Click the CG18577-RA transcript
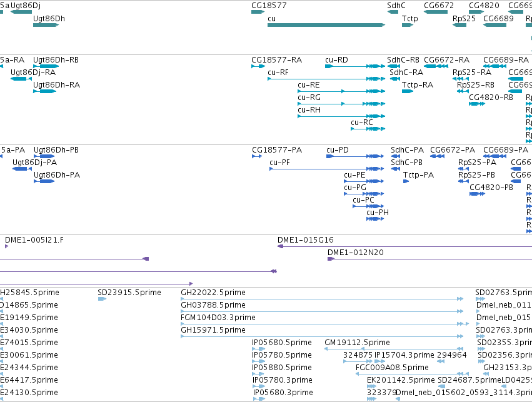This screenshot has width=532, height=402. point(258,66)
